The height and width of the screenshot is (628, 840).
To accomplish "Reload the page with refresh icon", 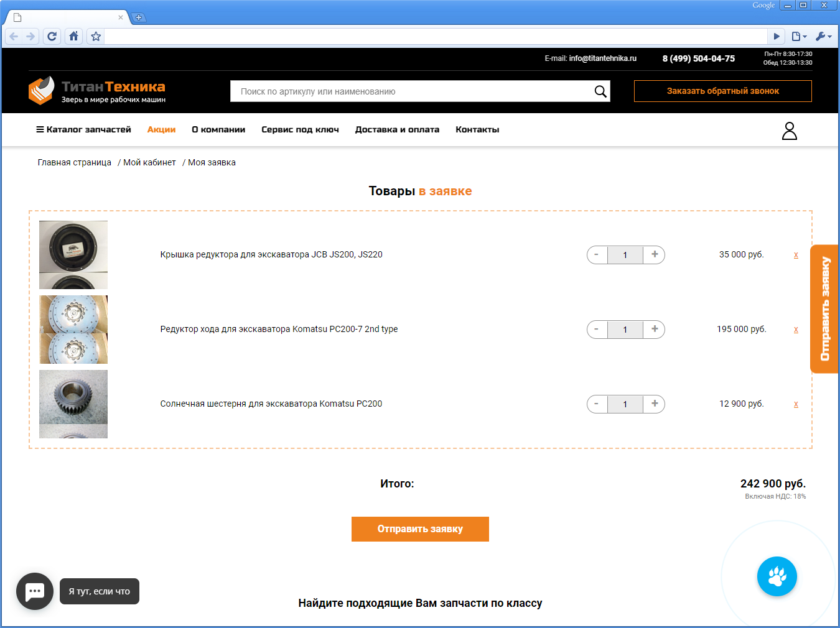I will pyautogui.click(x=52, y=36).
